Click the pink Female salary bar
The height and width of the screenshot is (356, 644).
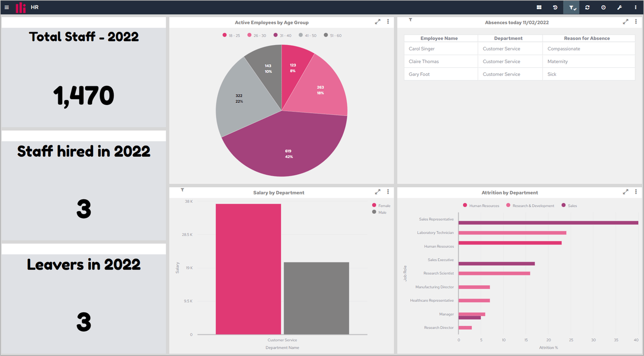(x=248, y=269)
